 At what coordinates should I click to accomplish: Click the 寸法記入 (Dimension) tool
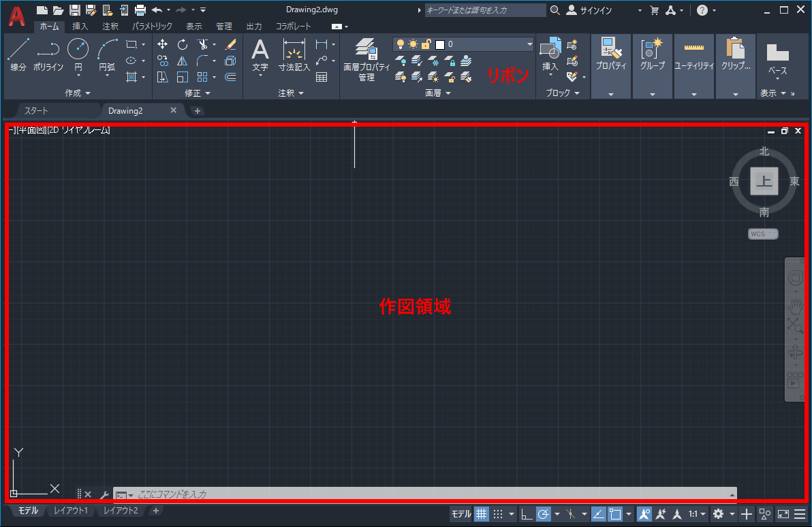[x=294, y=55]
